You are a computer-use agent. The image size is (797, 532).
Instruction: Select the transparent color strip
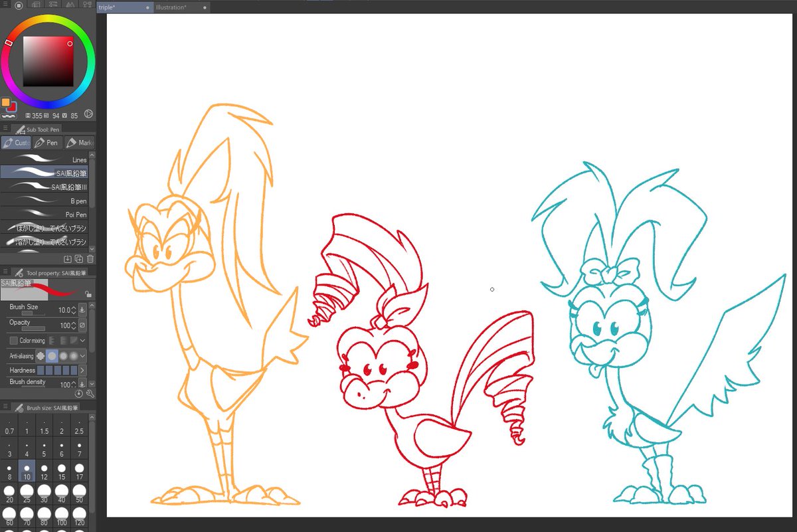pyautogui.click(x=9, y=115)
